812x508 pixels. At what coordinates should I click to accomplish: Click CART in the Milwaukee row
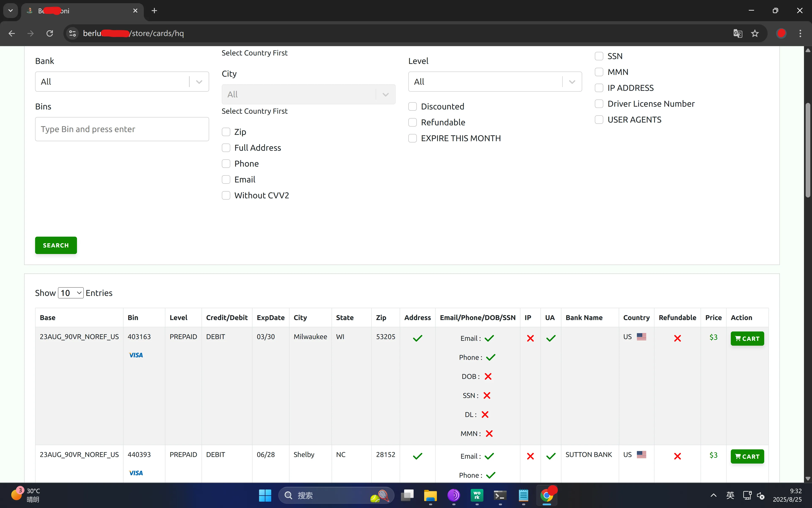(x=747, y=339)
